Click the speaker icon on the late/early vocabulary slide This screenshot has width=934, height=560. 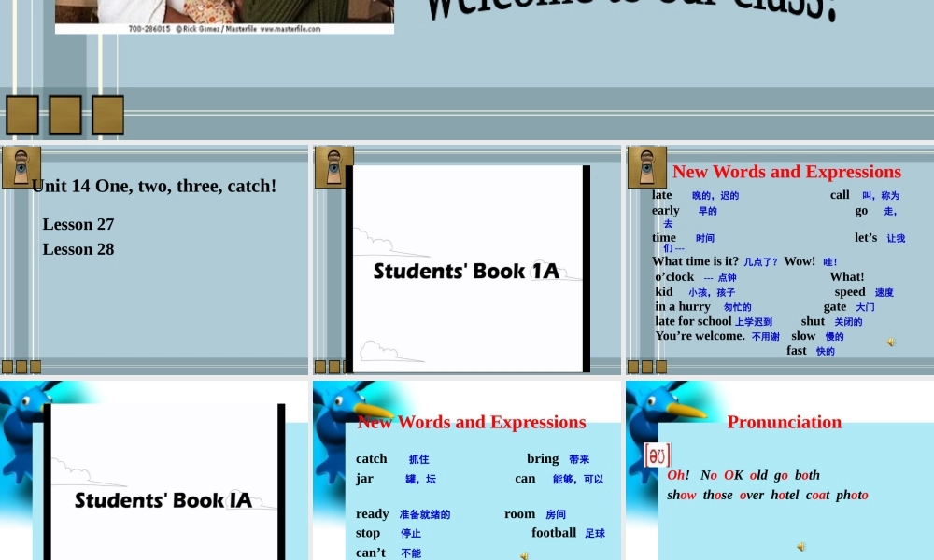[890, 343]
